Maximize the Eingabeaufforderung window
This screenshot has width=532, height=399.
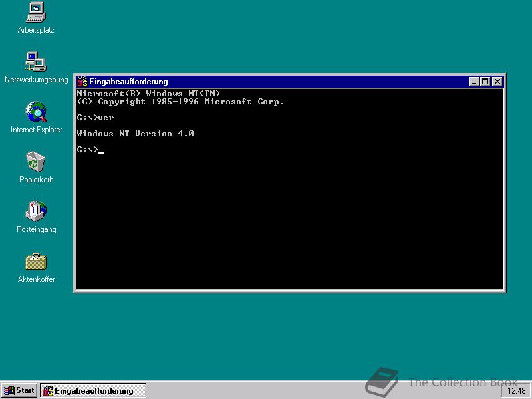[485, 81]
